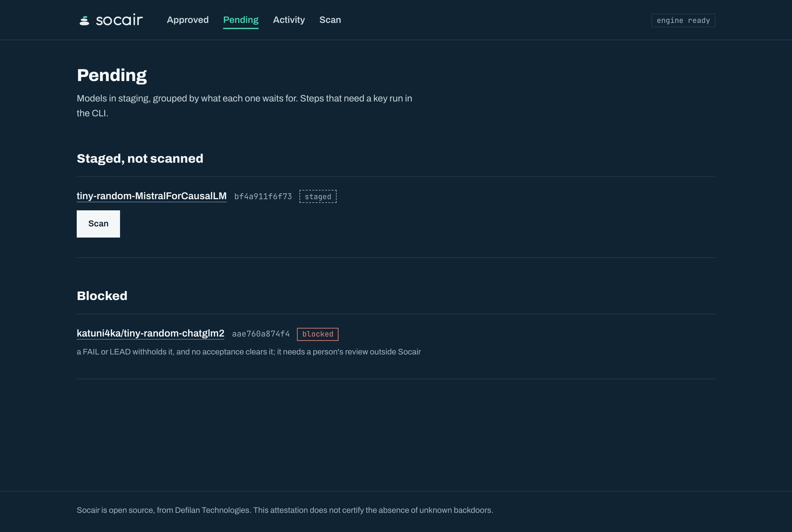Image resolution: width=792 pixels, height=532 pixels.
Task: Click the Models in staging description
Action: pos(244,106)
